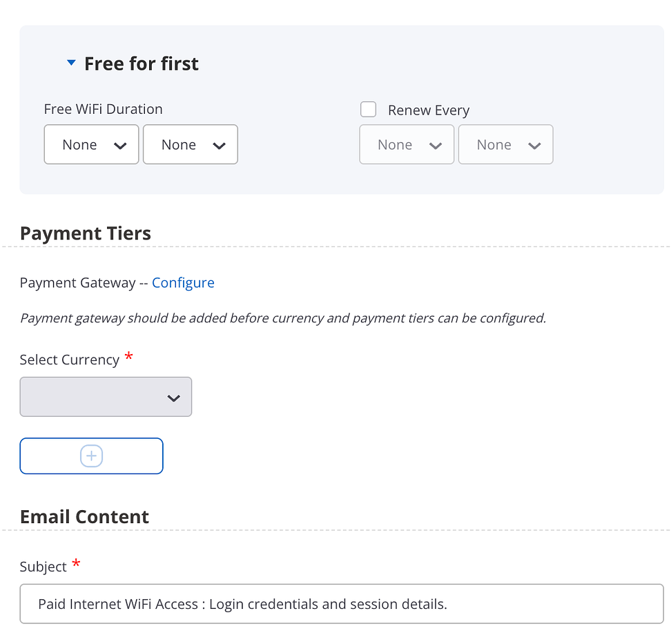
Task: Click the Payment Tiers section heading
Action: click(x=86, y=233)
